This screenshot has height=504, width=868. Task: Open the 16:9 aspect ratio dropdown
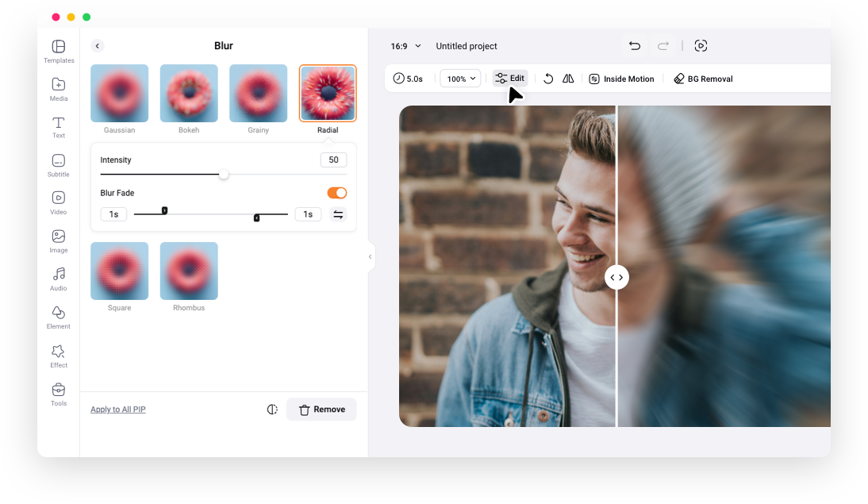(x=405, y=46)
